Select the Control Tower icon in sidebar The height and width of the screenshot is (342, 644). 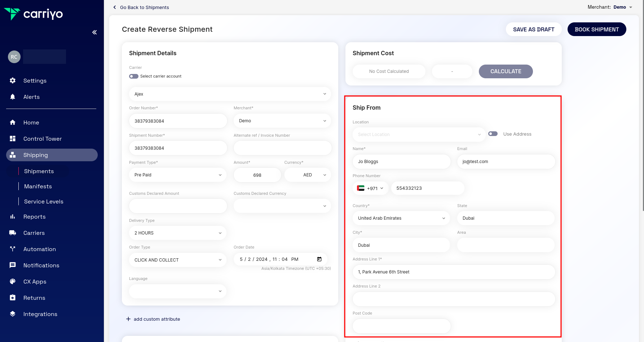tap(13, 139)
